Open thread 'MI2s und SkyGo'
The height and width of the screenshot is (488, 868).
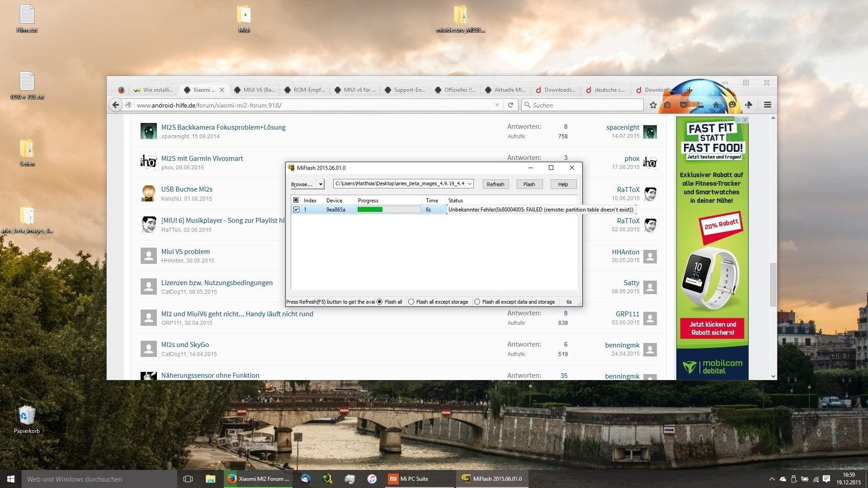(x=185, y=345)
